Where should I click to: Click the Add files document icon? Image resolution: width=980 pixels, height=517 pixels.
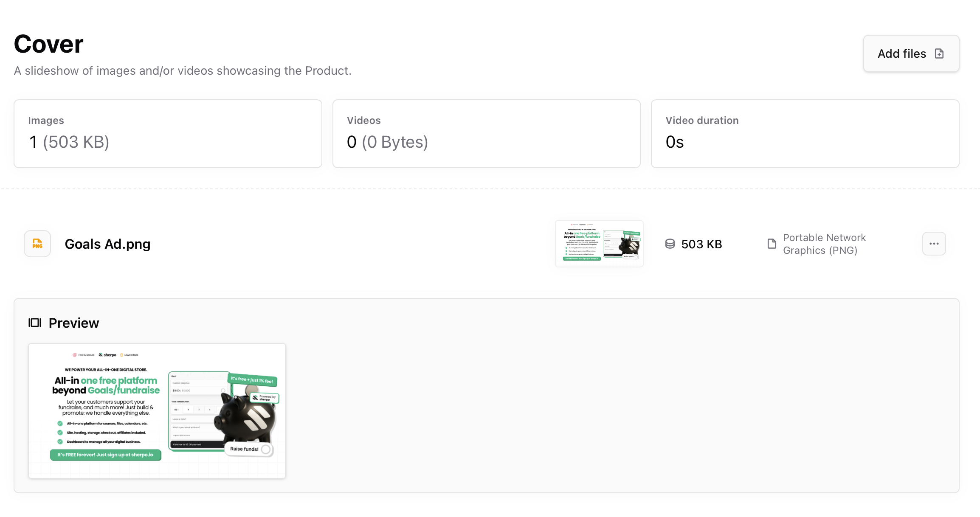coord(939,53)
